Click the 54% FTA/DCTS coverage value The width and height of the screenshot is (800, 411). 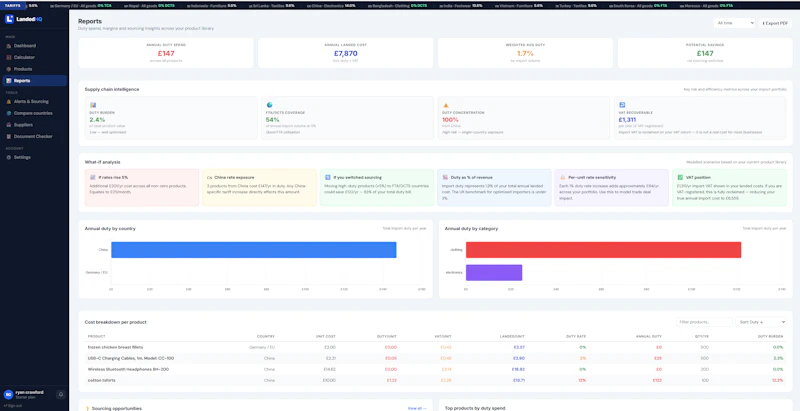coord(272,120)
